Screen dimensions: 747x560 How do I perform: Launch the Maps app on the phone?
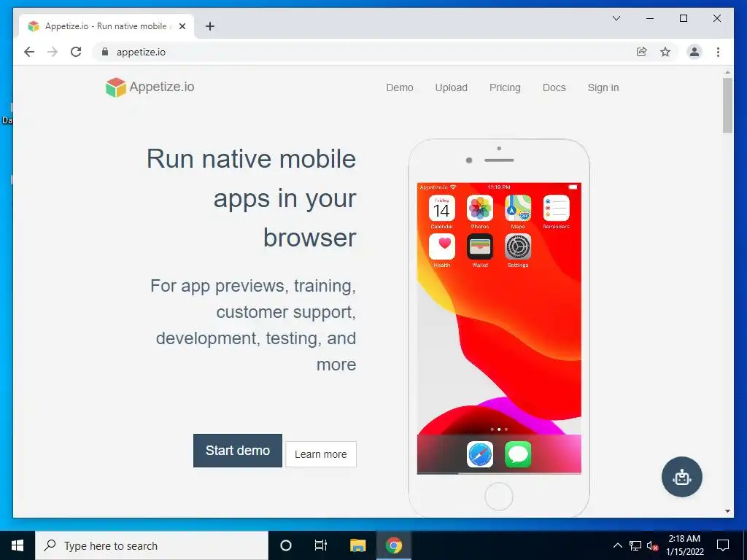pyautogui.click(x=518, y=208)
